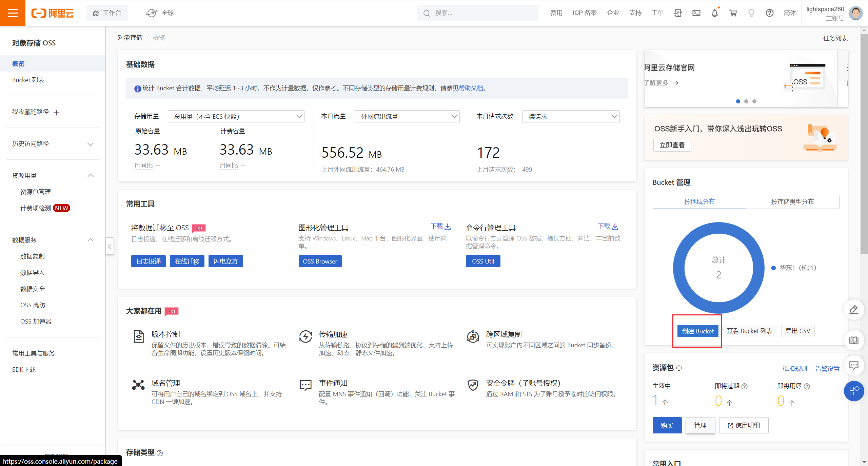Open the 存储用量 total usage dropdown
The height and width of the screenshot is (466, 868).
click(x=236, y=116)
